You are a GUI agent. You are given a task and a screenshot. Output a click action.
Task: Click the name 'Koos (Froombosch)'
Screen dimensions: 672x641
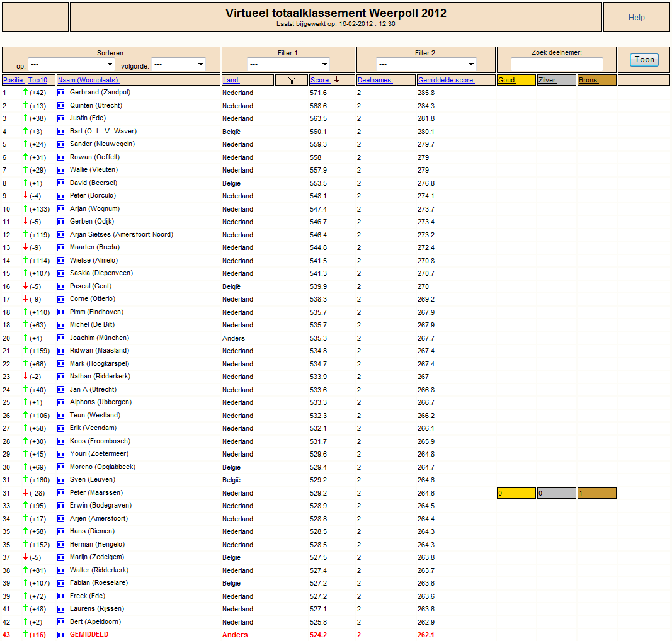100,441
